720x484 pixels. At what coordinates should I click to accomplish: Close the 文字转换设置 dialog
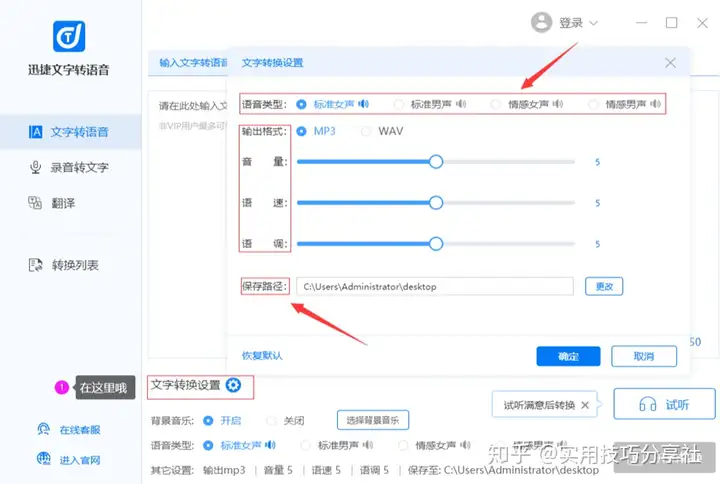point(670,63)
